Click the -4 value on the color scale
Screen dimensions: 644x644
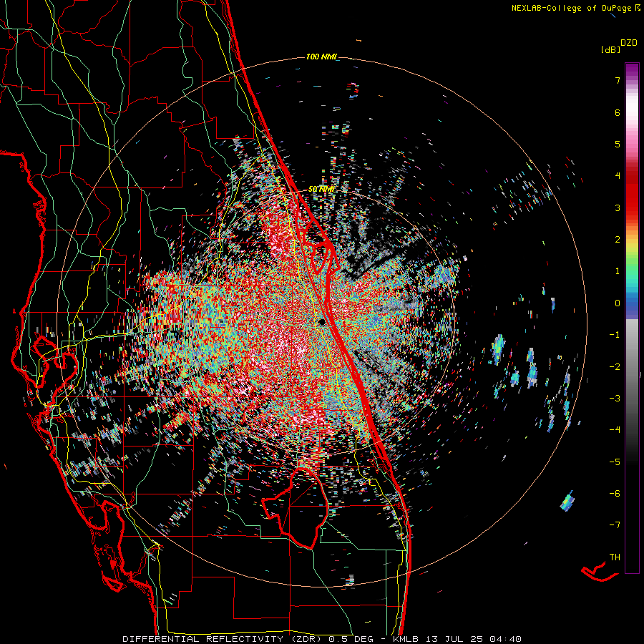click(x=615, y=430)
